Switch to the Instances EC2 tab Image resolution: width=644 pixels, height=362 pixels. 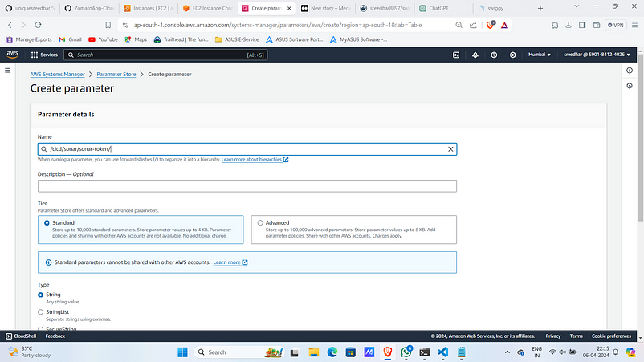coord(149,8)
